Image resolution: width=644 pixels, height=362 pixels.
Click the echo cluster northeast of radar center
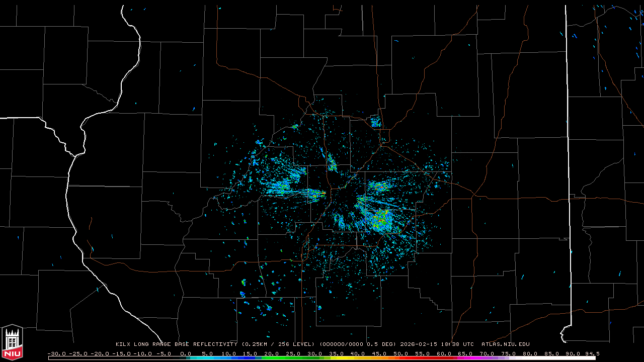click(378, 186)
